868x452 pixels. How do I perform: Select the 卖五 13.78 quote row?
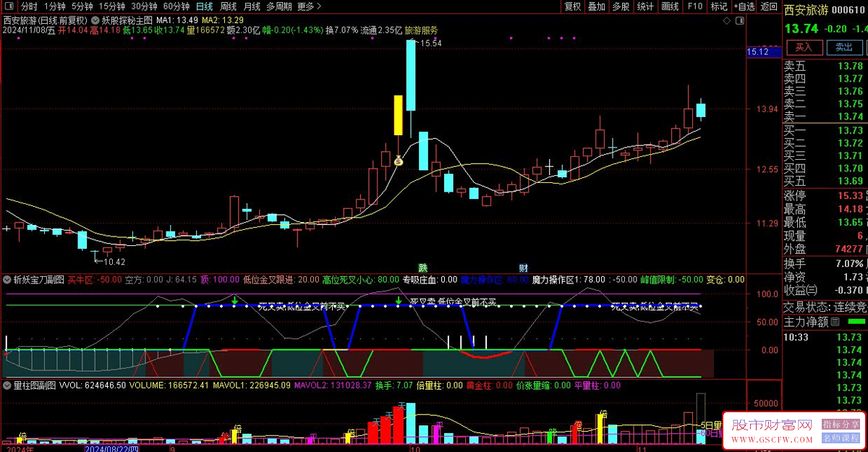825,67
